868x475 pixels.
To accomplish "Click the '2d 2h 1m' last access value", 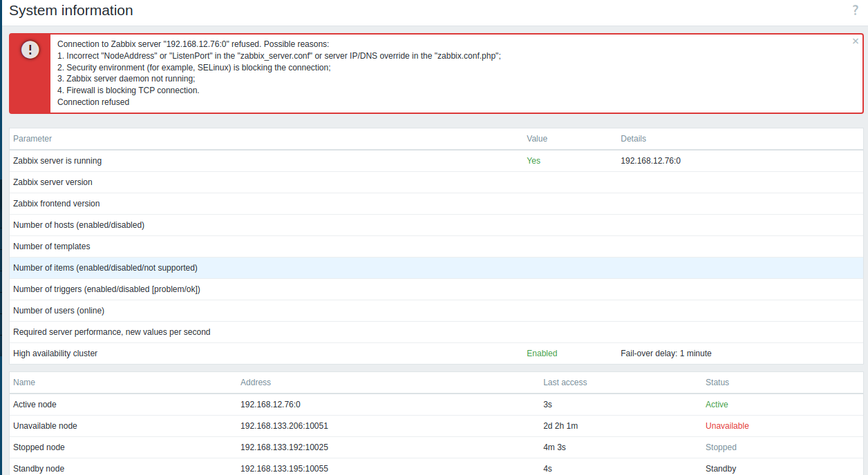I will pyautogui.click(x=560, y=426).
